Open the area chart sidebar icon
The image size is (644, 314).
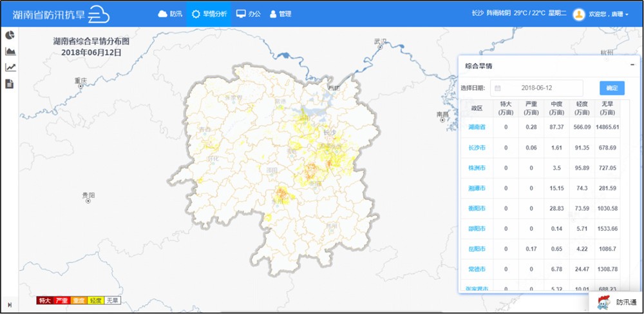click(10, 51)
